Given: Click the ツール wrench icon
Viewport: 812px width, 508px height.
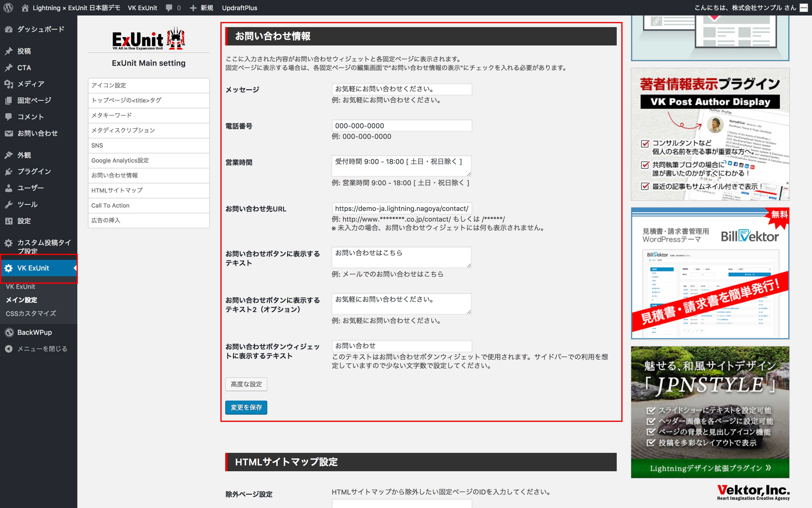Looking at the screenshot, I should [x=9, y=204].
